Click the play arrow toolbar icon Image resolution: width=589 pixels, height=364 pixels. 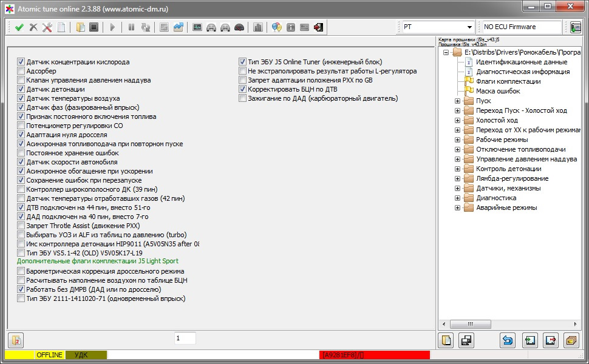(112, 27)
